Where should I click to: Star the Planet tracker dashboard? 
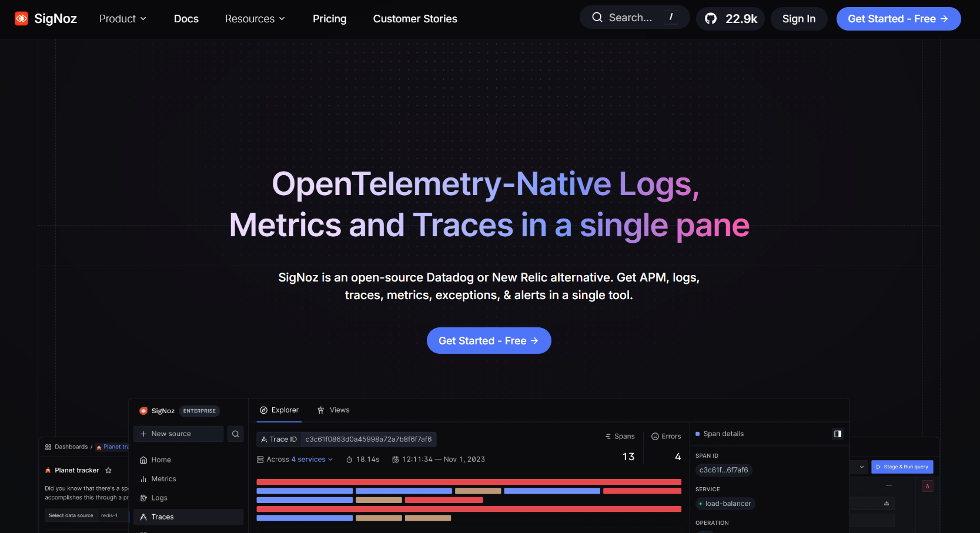(108, 471)
